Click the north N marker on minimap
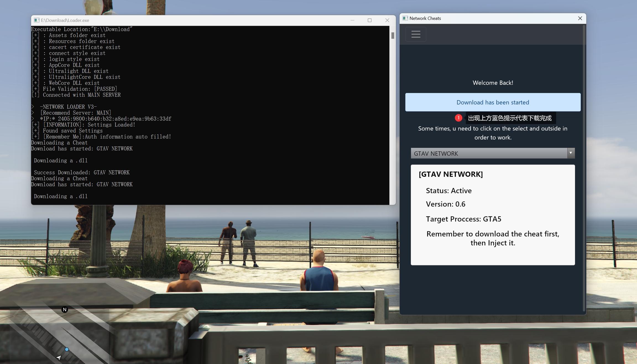 (x=65, y=310)
